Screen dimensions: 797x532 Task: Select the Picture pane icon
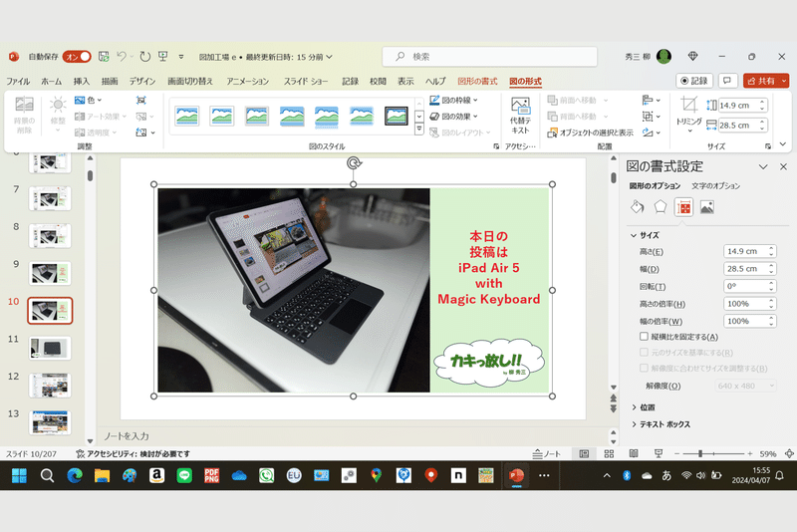pyautogui.click(x=707, y=207)
